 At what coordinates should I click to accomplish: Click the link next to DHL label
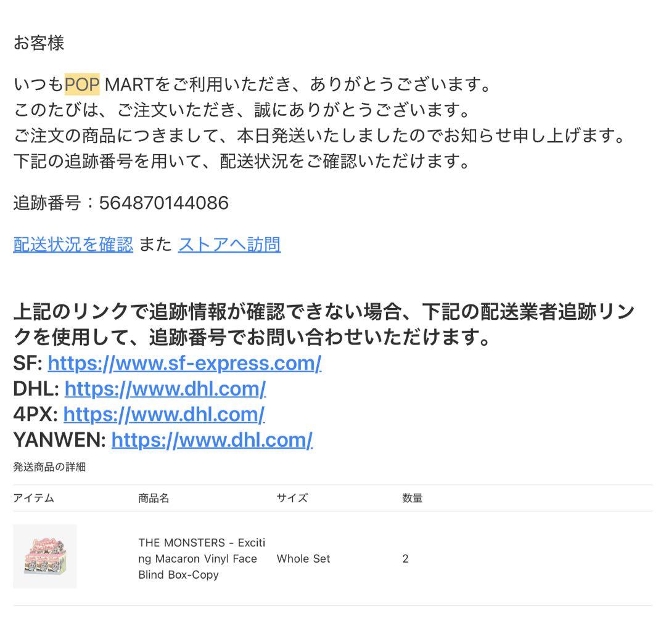165,389
